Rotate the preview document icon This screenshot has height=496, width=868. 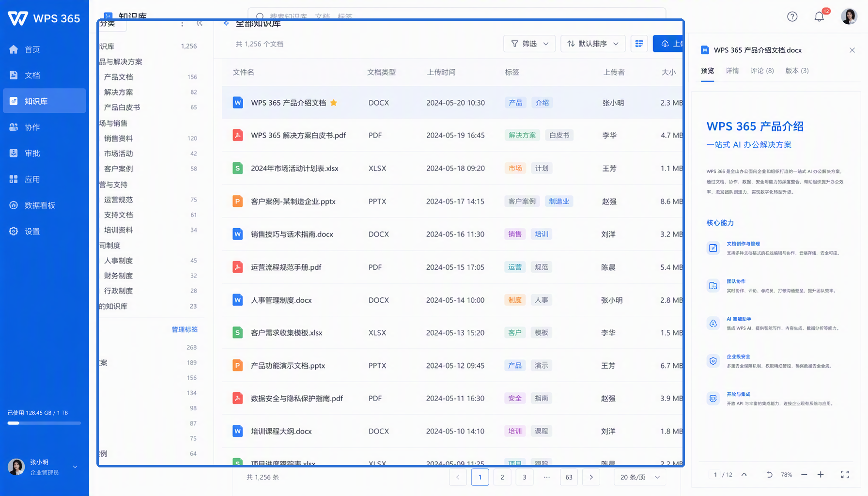point(769,475)
